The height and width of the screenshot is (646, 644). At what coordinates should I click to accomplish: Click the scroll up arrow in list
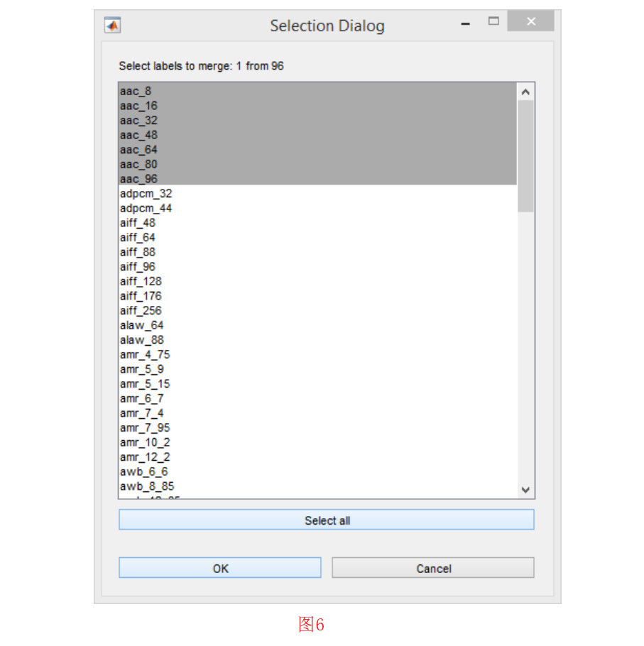point(525,92)
